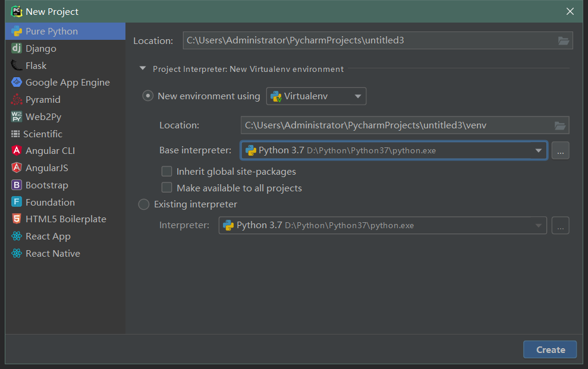This screenshot has height=369, width=588.
Task: Choose the Flask project icon
Action: 16,65
